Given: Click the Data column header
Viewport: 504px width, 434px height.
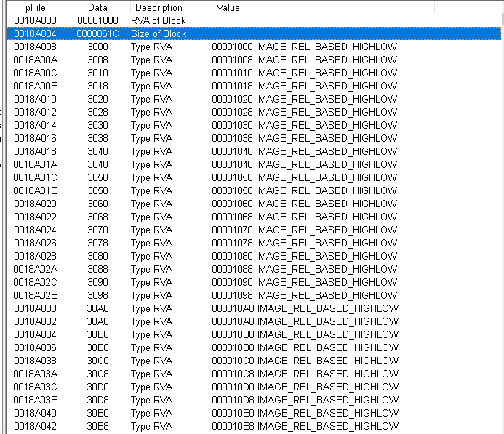Looking at the screenshot, I should [97, 7].
